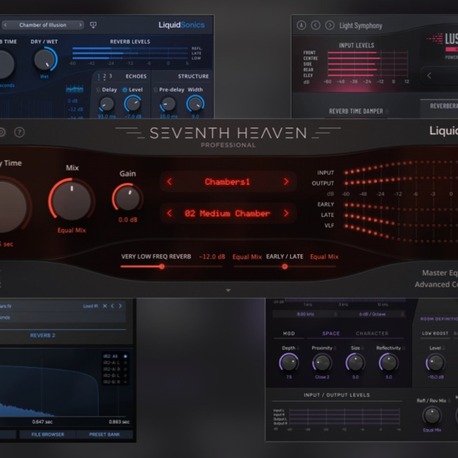The width and height of the screenshot is (458, 458).
Task: Open the Chambers1 bank selector
Action: point(227,182)
